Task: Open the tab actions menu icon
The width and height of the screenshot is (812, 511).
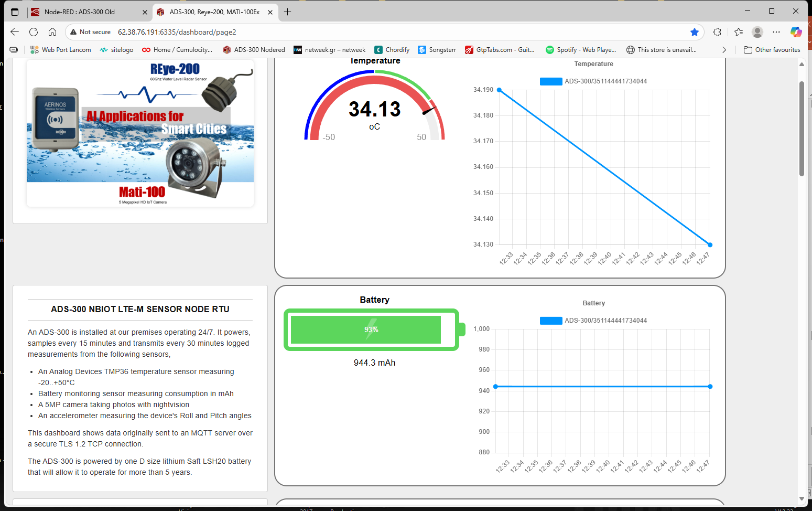Action: 15,12
